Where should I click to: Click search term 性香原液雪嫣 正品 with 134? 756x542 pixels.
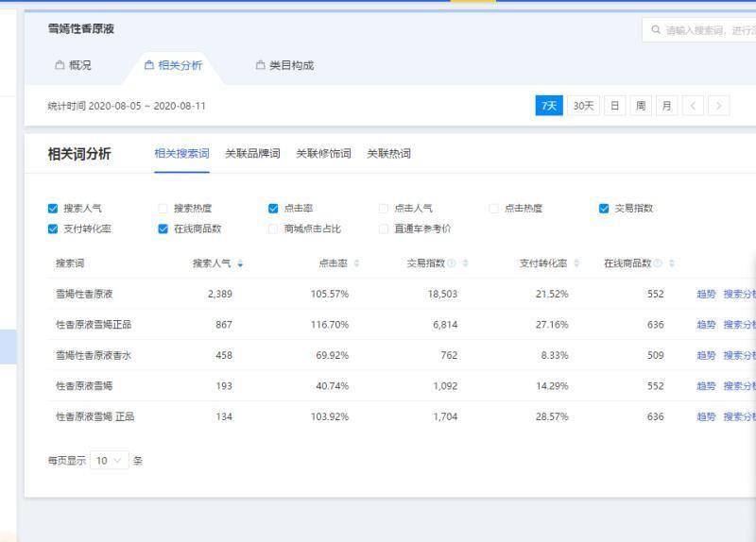tap(95, 416)
